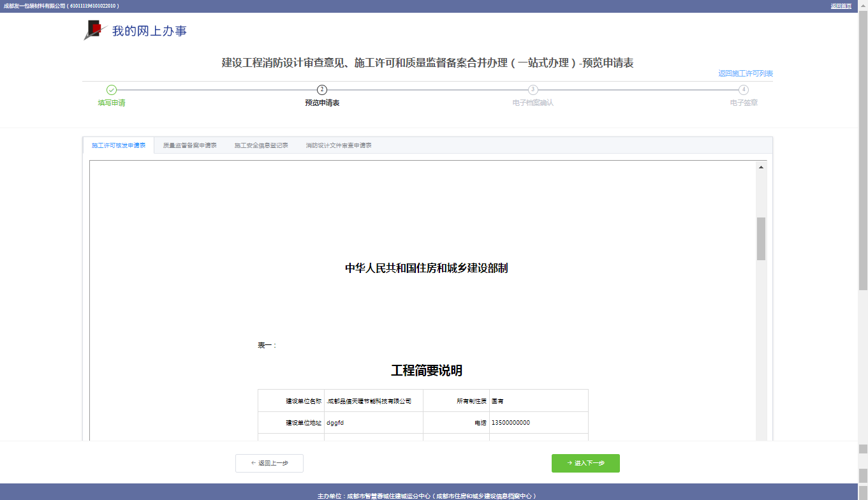Screen dimensions: 868x500
Task: Open the 施工安全信息登记表 tab
Action: [261, 145]
